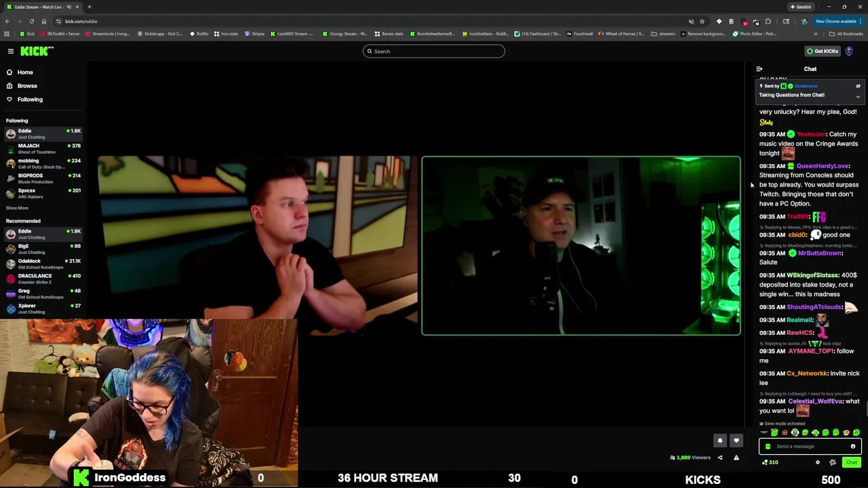Click the KICK logo in header

click(36, 51)
